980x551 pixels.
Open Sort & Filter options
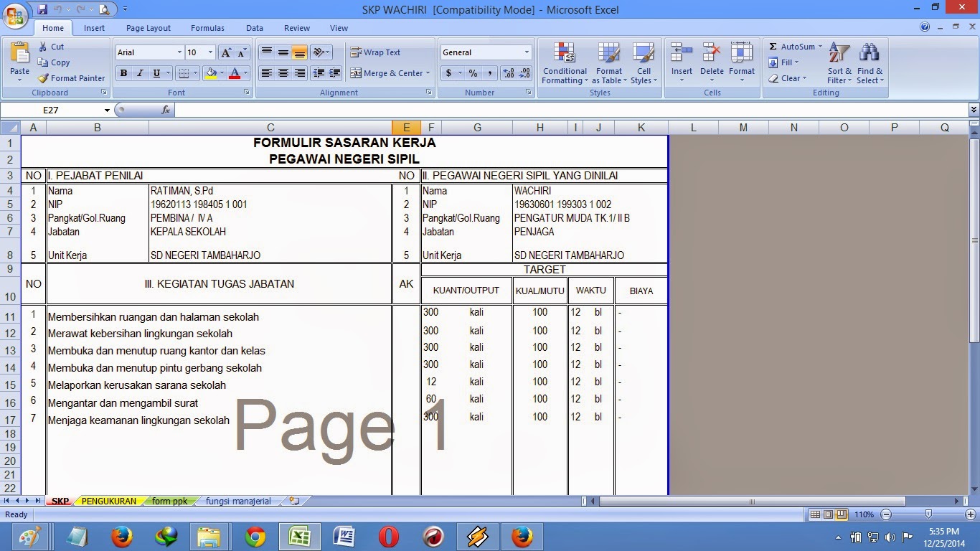838,65
